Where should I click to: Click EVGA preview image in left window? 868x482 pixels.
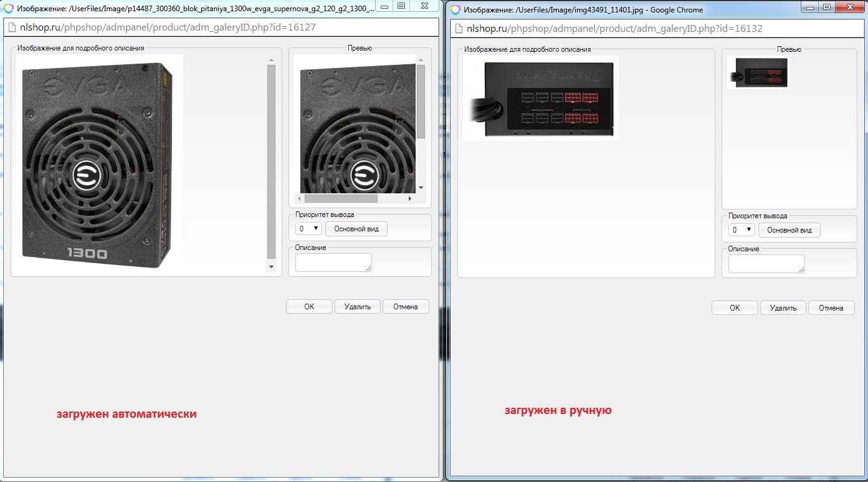355,123
